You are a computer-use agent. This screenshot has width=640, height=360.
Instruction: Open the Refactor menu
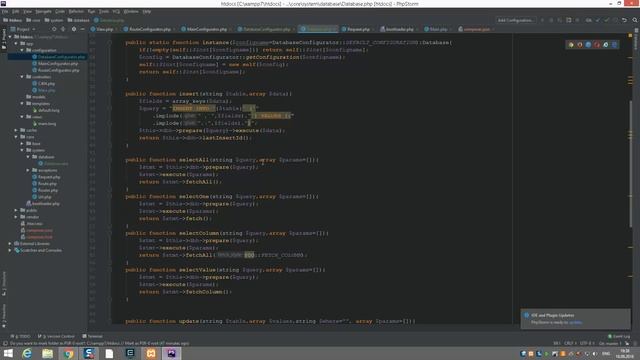click(76, 11)
